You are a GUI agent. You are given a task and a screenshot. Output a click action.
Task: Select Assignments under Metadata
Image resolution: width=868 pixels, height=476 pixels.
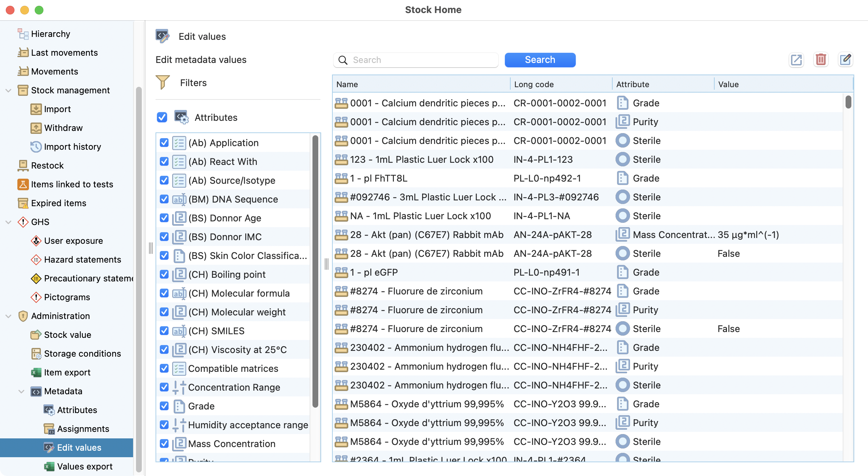(x=83, y=429)
